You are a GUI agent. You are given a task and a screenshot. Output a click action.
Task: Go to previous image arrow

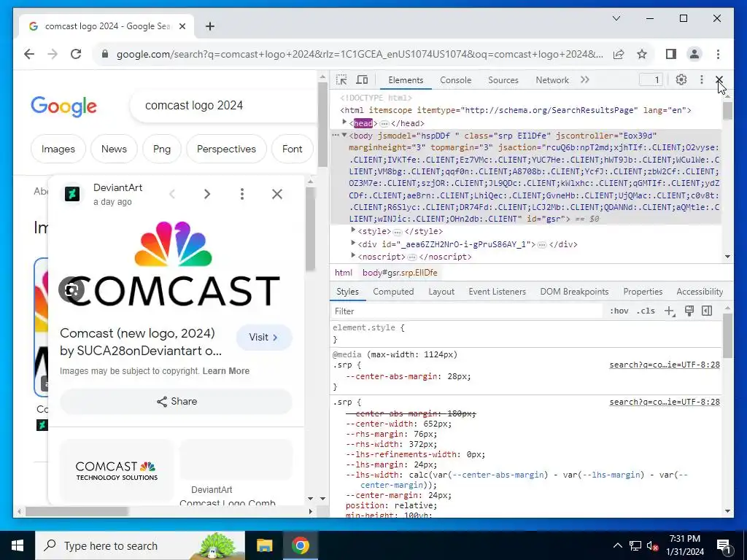[x=172, y=194]
